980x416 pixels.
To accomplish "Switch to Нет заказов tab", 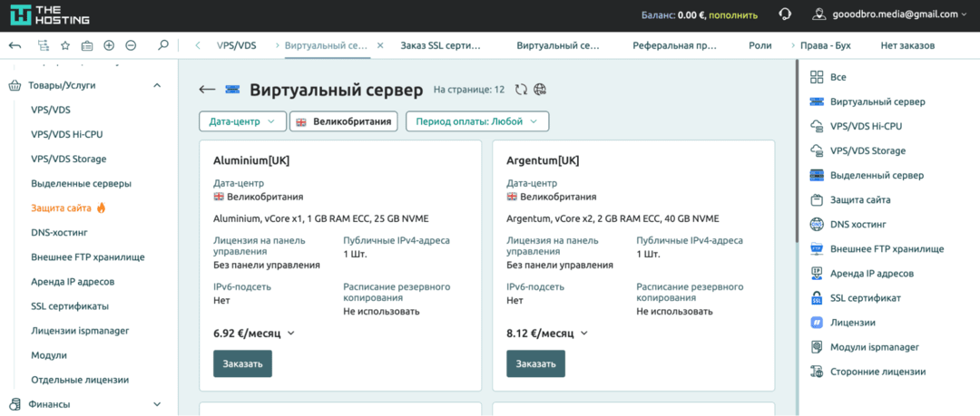I will (x=907, y=45).
